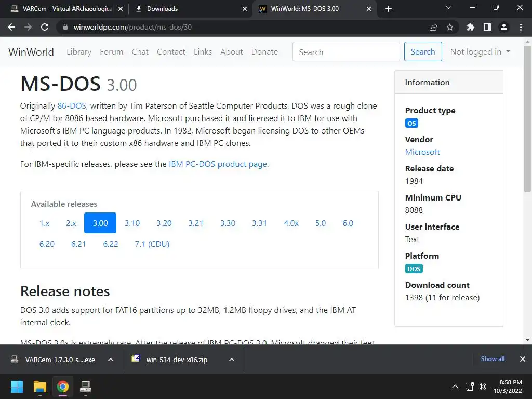
Task: Click the browser forward arrow
Action: tap(28, 27)
